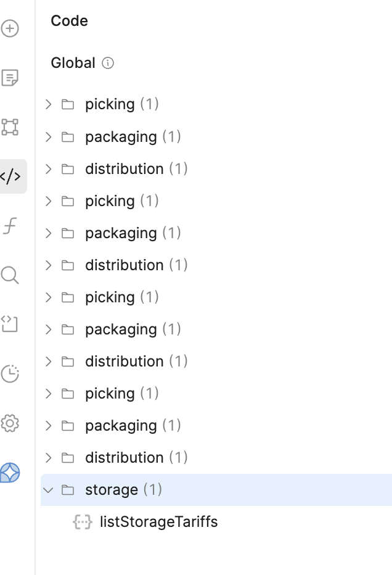
Task: Open the schema diagram sidebar icon
Action: [10, 127]
